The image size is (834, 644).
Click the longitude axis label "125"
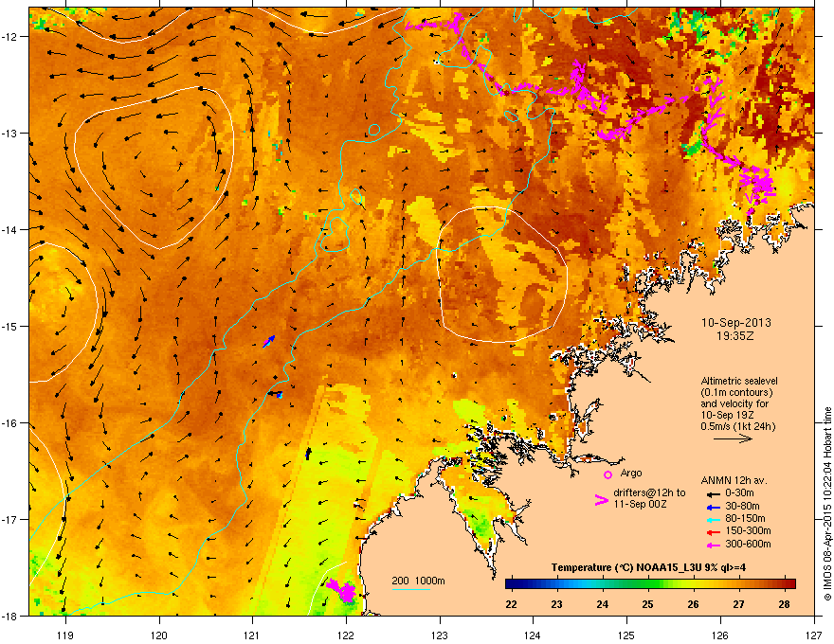[626, 635]
